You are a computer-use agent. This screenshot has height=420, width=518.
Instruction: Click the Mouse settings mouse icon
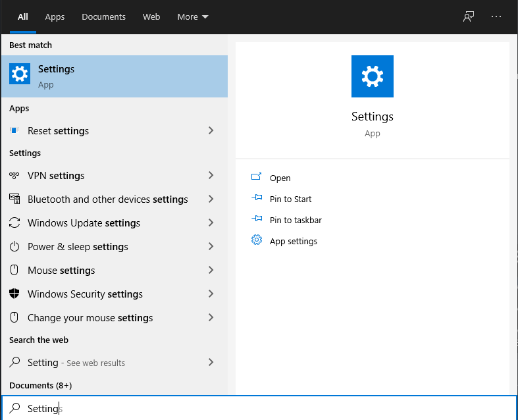point(14,271)
